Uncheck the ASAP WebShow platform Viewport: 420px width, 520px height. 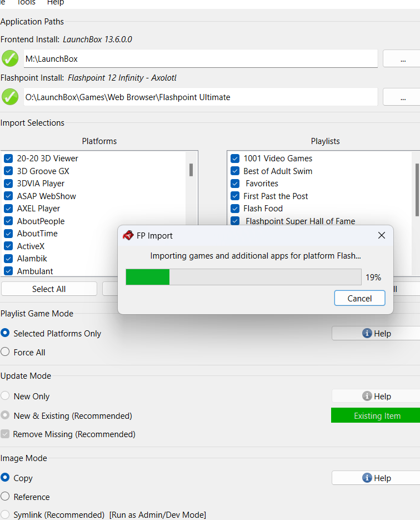[8, 196]
